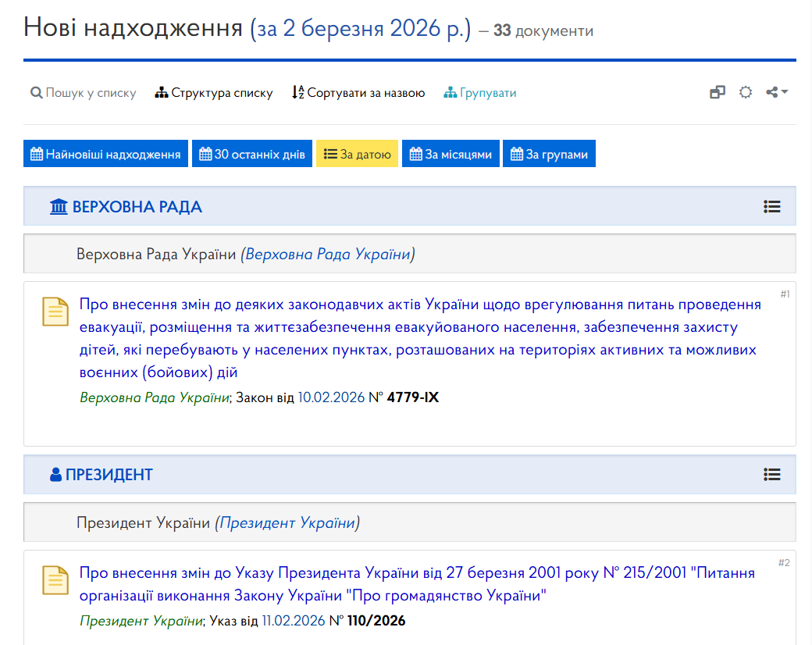Click the windows icon in top-right toolbar

tap(718, 92)
